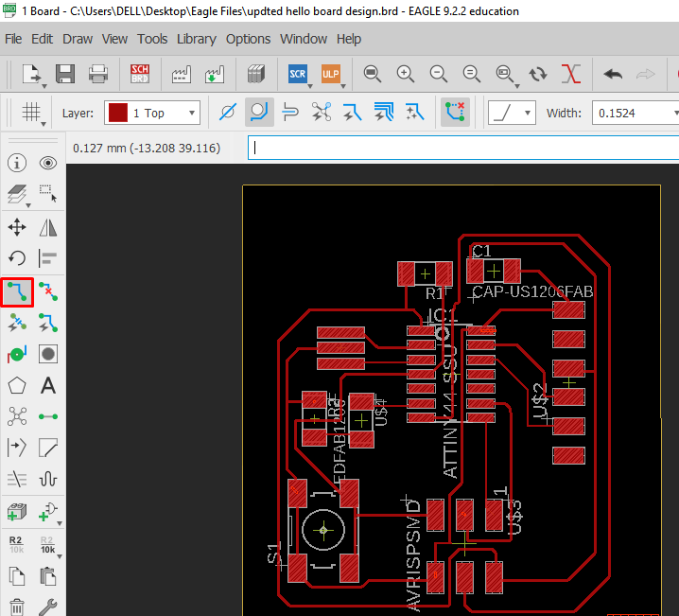Screen dimensions: 679x616
Task: Open the Library menu
Action: click(196, 39)
